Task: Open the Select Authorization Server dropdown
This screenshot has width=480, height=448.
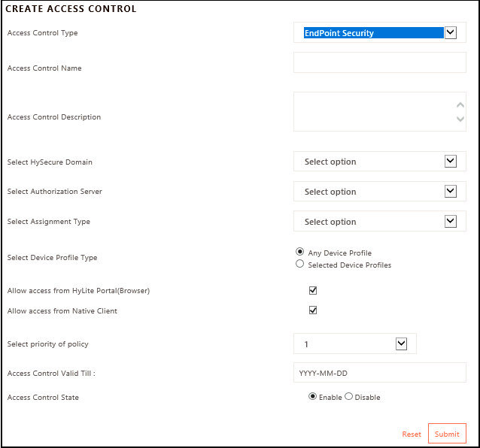Action: click(x=380, y=192)
